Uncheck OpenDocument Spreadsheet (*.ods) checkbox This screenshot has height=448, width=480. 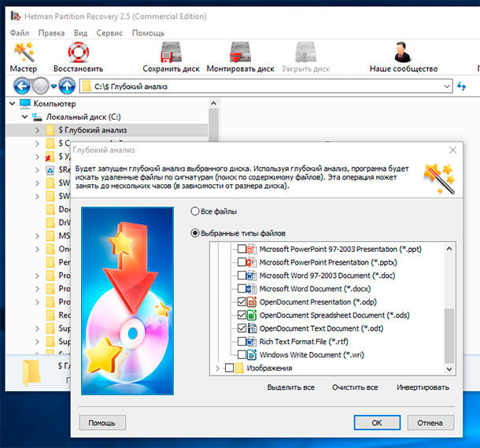242,315
